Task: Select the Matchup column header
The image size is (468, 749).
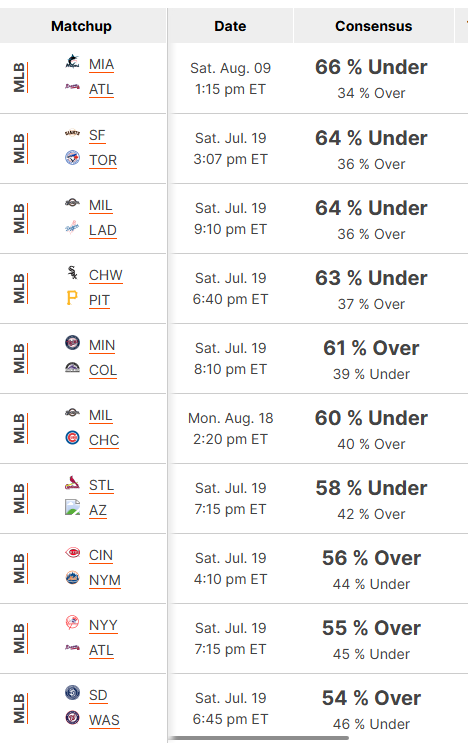Action: [x=82, y=26]
